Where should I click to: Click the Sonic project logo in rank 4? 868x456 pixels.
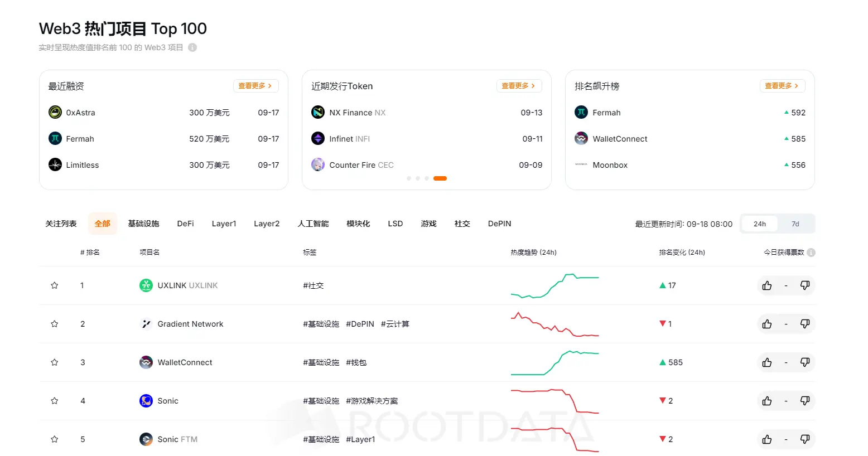[x=146, y=400]
